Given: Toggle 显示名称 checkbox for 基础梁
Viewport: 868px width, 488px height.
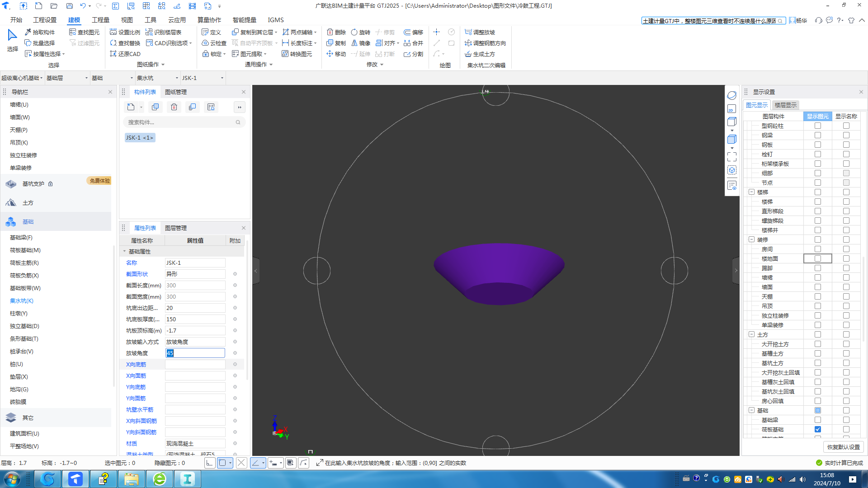Looking at the screenshot, I should [846, 420].
